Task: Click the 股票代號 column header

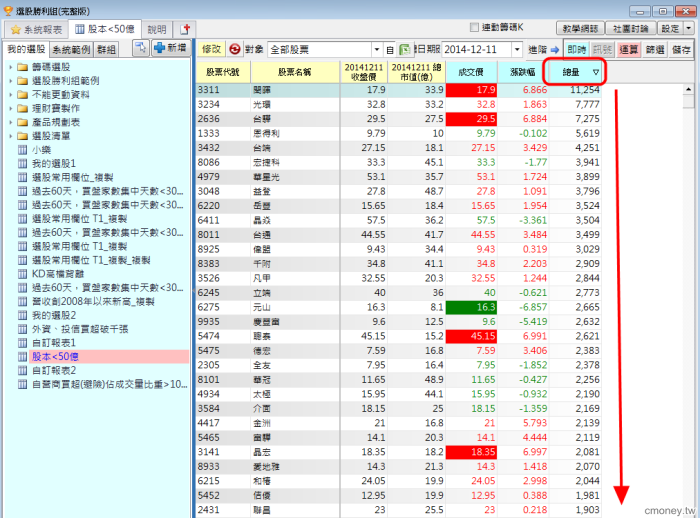Action: pyautogui.click(x=223, y=72)
